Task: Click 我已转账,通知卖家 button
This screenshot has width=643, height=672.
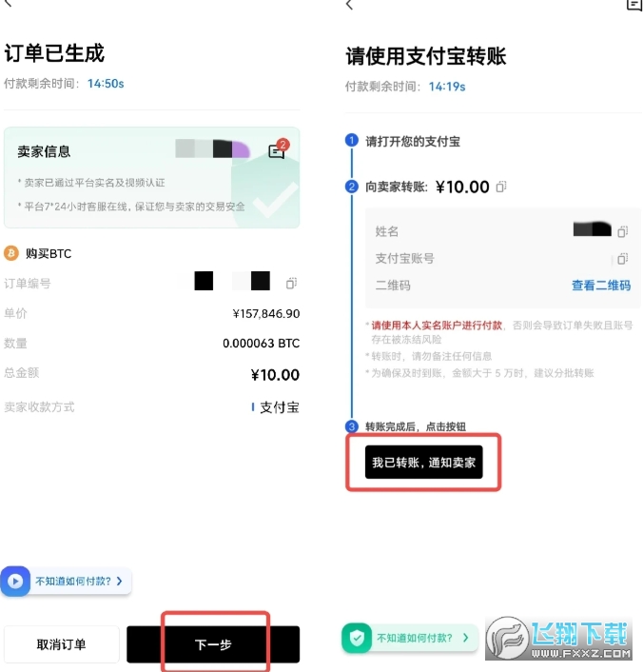Action: pos(423,462)
